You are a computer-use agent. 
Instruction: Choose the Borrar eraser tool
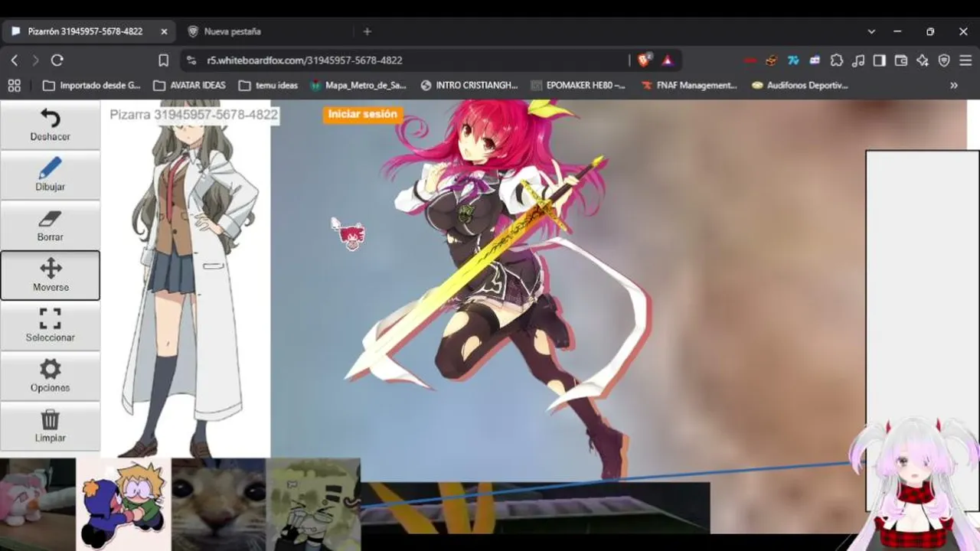[50, 225]
